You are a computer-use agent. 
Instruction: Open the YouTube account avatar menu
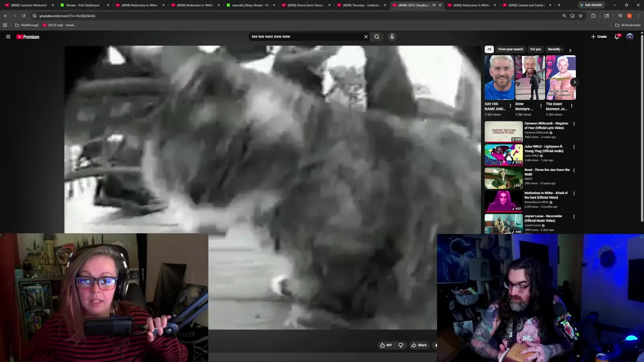630,37
